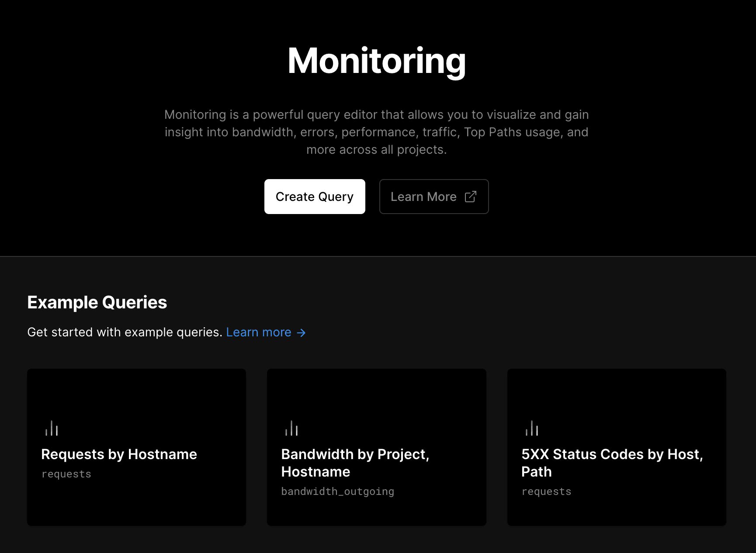The image size is (756, 553).
Task: Click the bar chart icon on Requests by Hostname card
Action: point(52,428)
